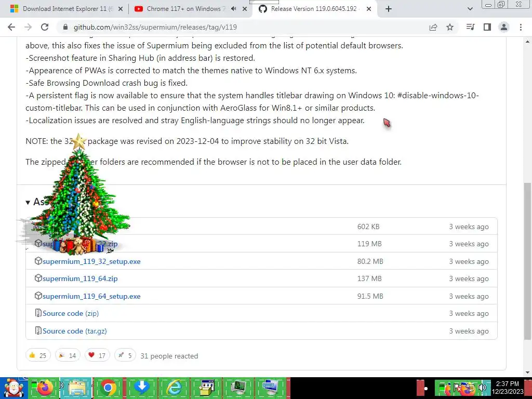Viewport: 532px width, 399px height.
Task: Click package icon beside supermium_119_64_setup.exe
Action: click(38, 296)
